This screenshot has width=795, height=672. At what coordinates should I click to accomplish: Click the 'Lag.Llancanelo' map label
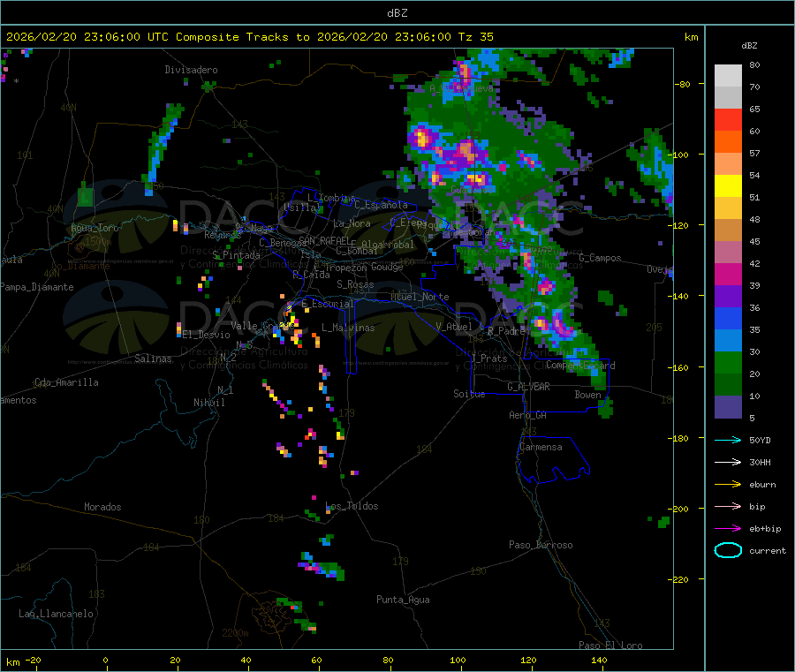tap(57, 614)
